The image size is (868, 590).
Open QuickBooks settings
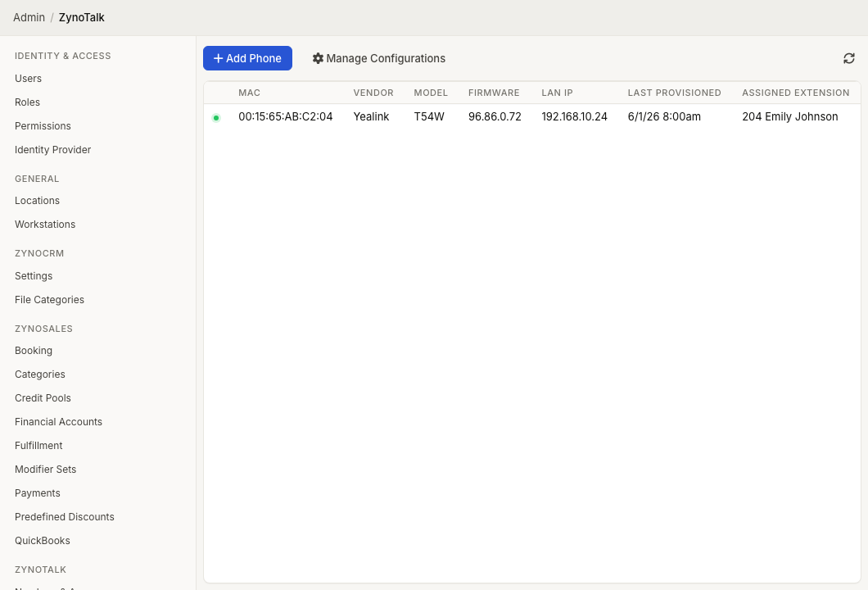click(42, 542)
